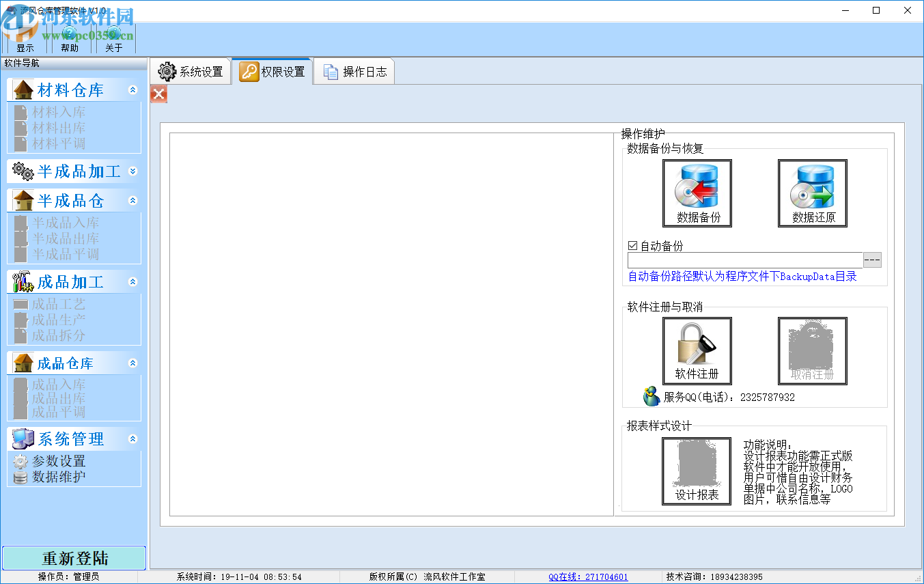Maximize the application window
Image resolution: width=924 pixels, height=584 pixels.
(876, 10)
